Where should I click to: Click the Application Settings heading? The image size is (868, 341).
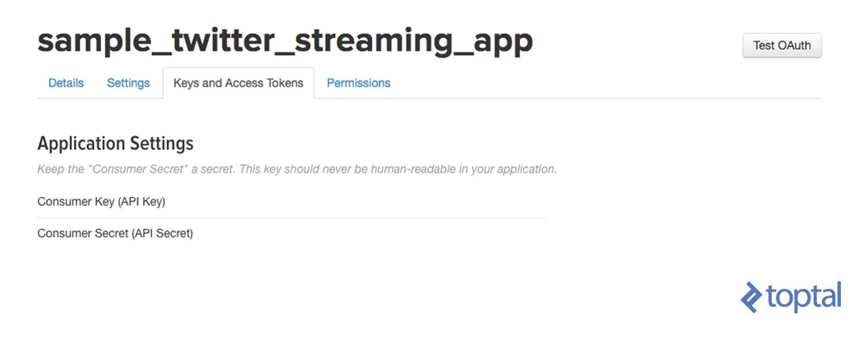[x=115, y=144]
